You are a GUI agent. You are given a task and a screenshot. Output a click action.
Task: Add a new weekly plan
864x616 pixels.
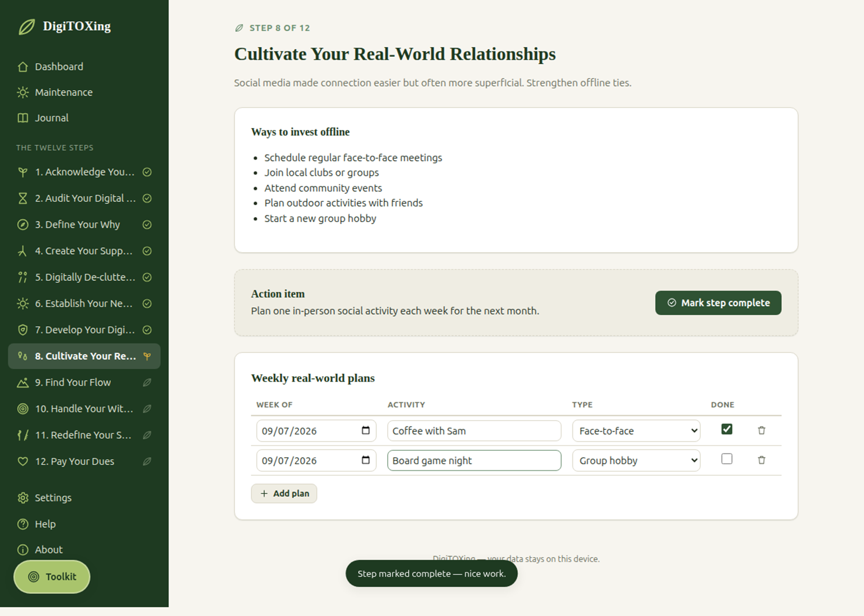(284, 493)
